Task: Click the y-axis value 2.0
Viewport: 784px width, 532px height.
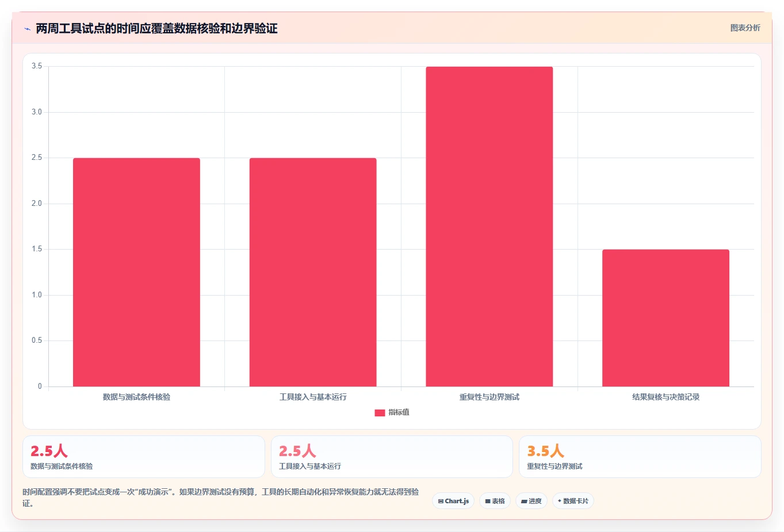Action: pyautogui.click(x=37, y=204)
